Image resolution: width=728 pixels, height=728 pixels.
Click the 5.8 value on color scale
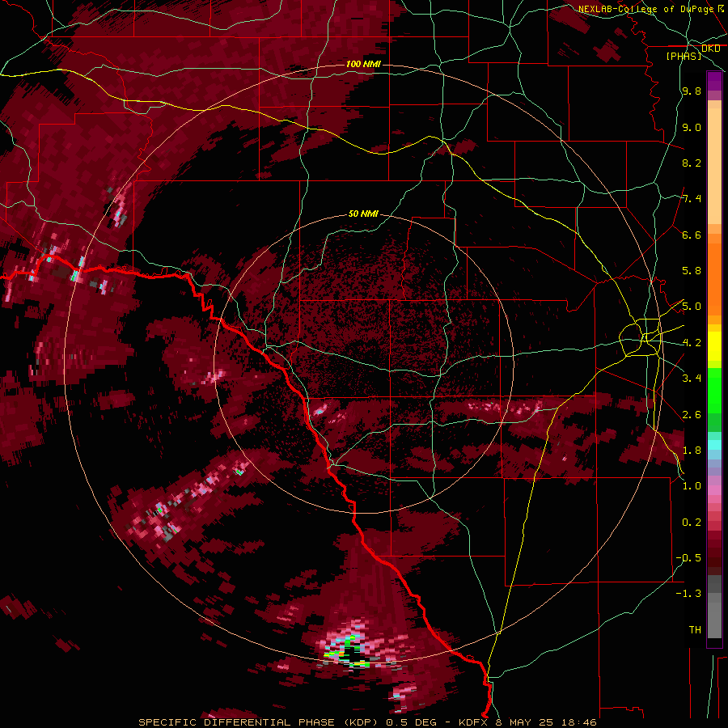(x=692, y=271)
